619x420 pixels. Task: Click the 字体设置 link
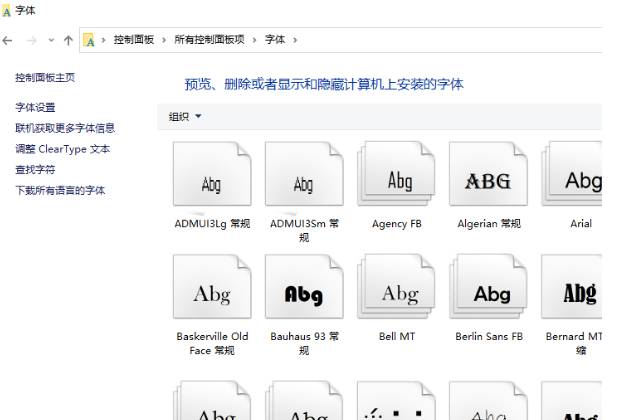pyautogui.click(x=35, y=108)
